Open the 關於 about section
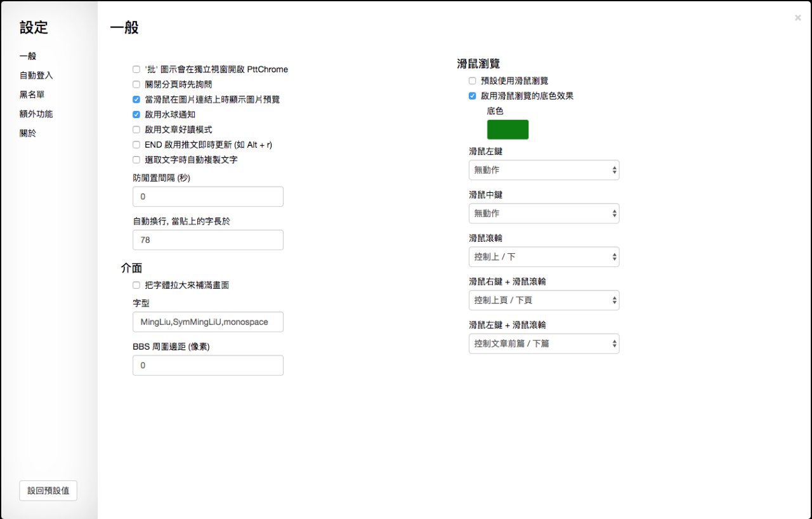812x519 pixels. (28, 133)
